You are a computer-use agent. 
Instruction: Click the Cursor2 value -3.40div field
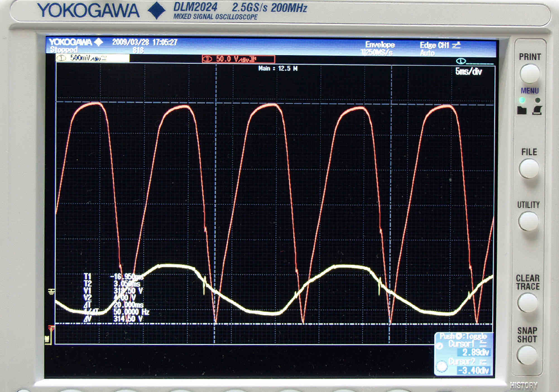tap(473, 371)
